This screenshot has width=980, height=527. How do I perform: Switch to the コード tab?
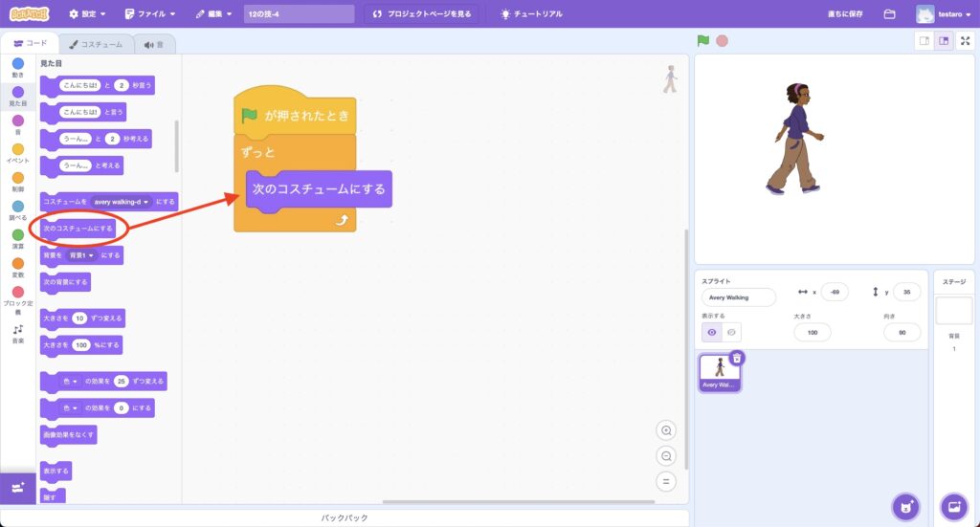[x=30, y=43]
